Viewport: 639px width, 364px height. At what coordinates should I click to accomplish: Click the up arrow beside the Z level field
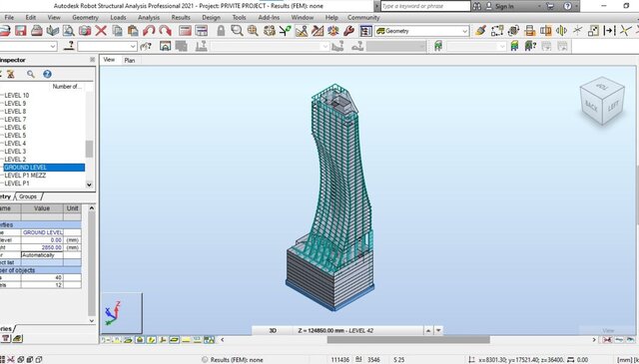click(x=428, y=331)
